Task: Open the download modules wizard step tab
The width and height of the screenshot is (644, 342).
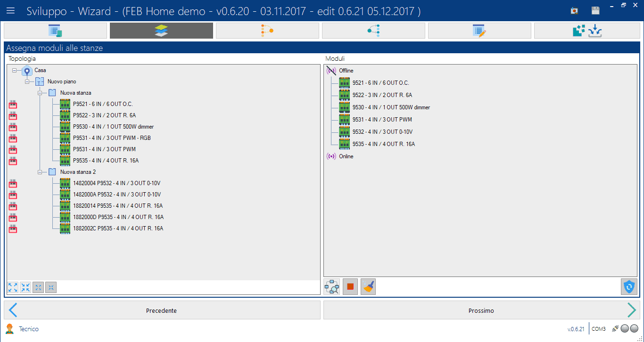Action: (x=587, y=31)
